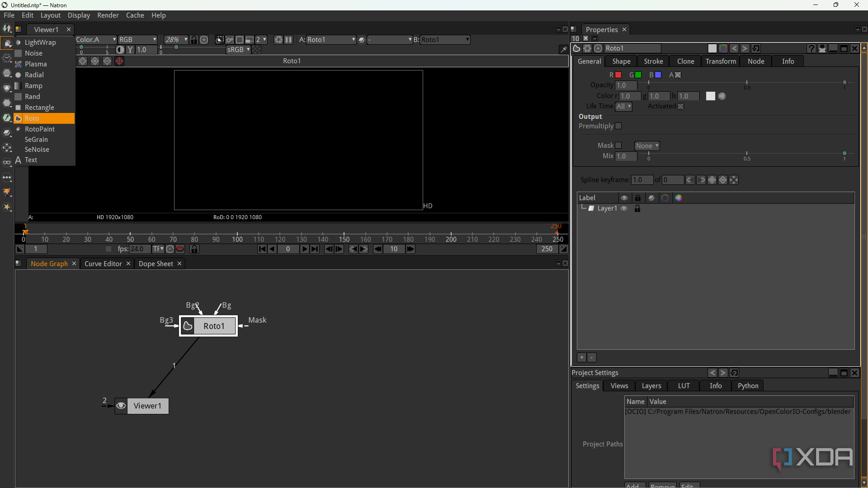Hide Layer1 with its eye icon
The image size is (868, 488).
point(624,208)
